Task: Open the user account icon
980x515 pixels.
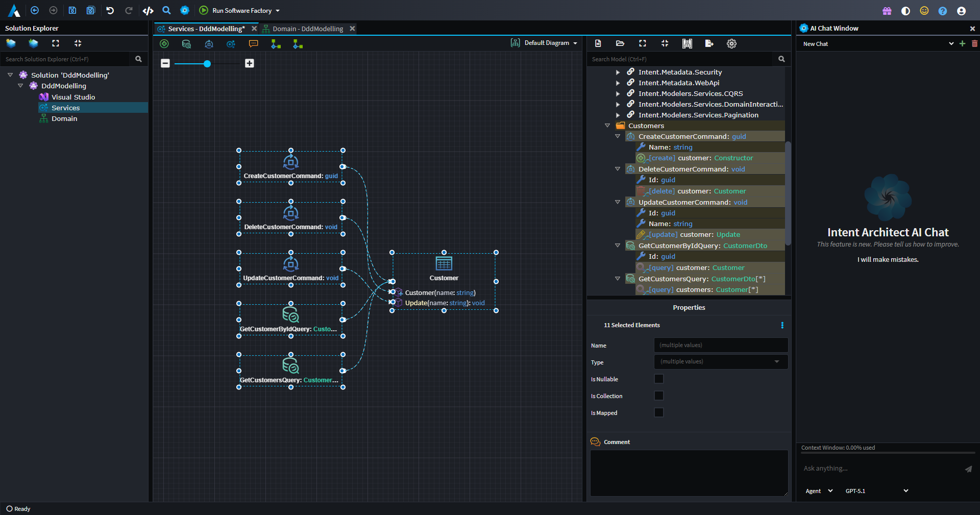Action: click(x=961, y=11)
